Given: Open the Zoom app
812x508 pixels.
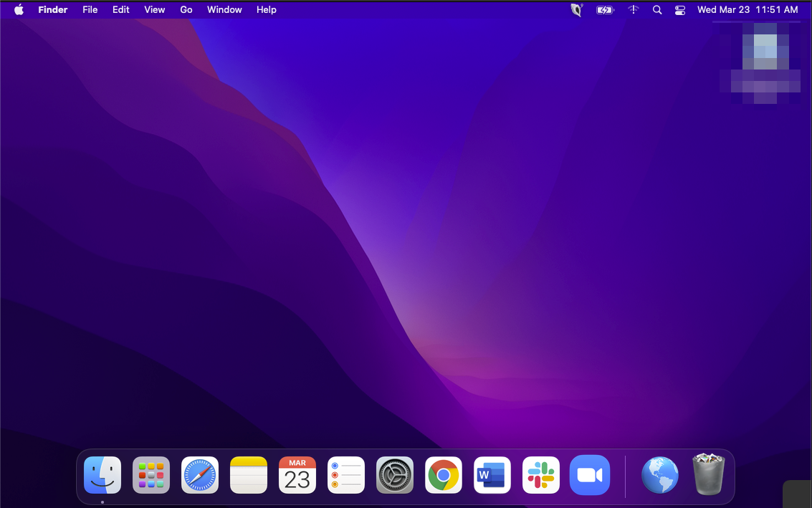Looking at the screenshot, I should point(589,475).
